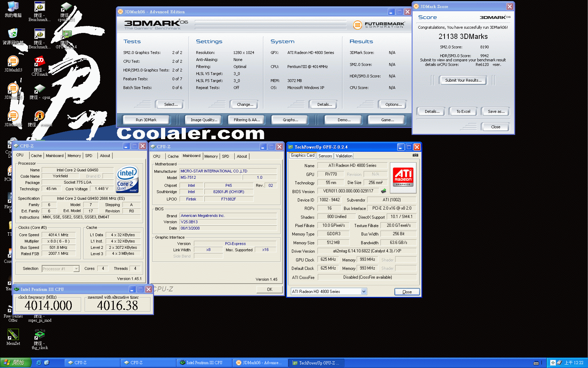This screenshot has width=588, height=368.
Task: Click the GPU-Z screenshot camera icon
Action: coord(415,155)
